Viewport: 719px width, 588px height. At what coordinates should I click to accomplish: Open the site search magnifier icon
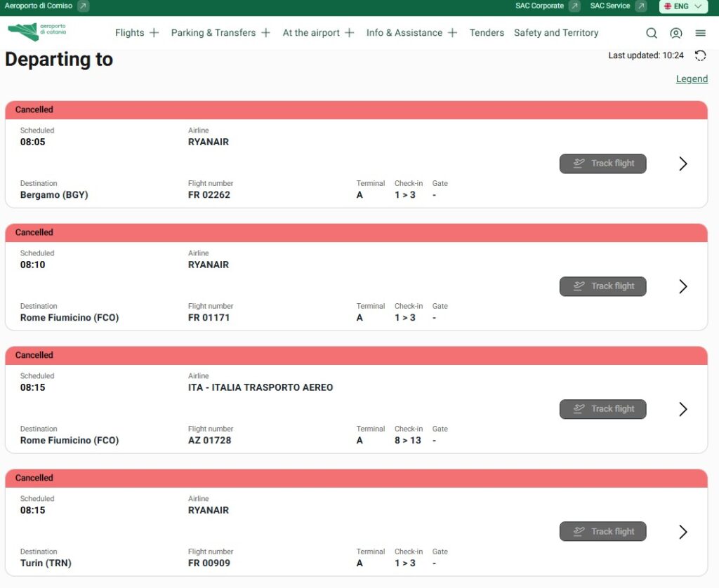[x=651, y=33]
